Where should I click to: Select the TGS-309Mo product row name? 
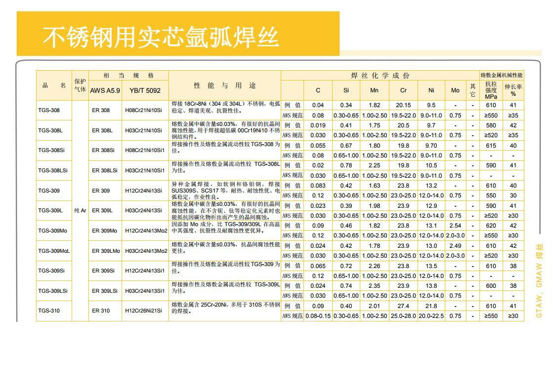pyautogui.click(x=54, y=231)
